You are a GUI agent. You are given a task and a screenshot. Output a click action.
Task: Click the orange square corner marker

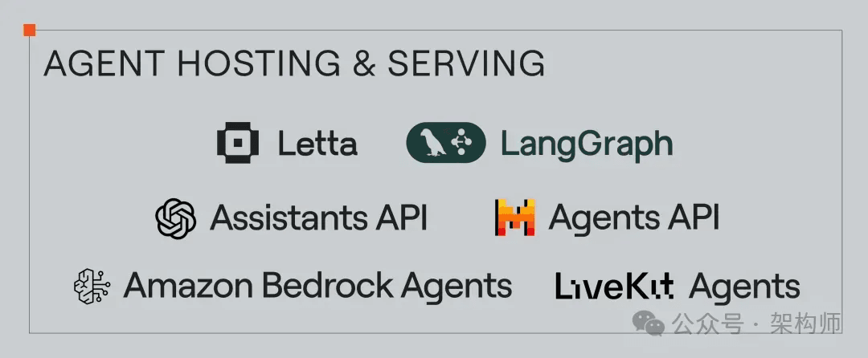[30, 30]
